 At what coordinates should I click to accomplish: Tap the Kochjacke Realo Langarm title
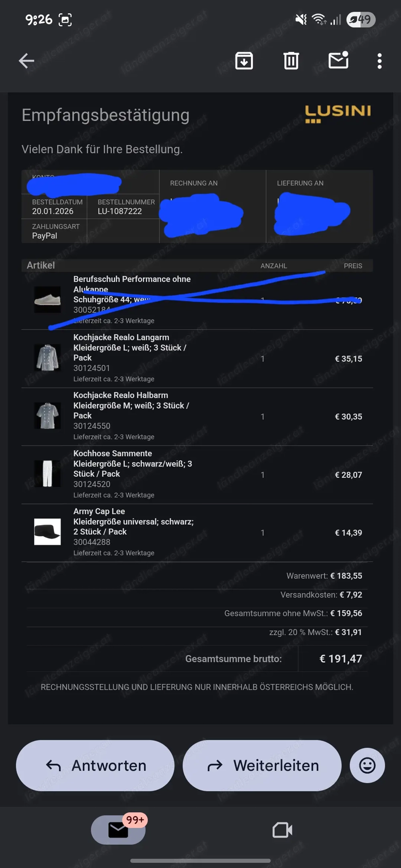[x=121, y=337]
